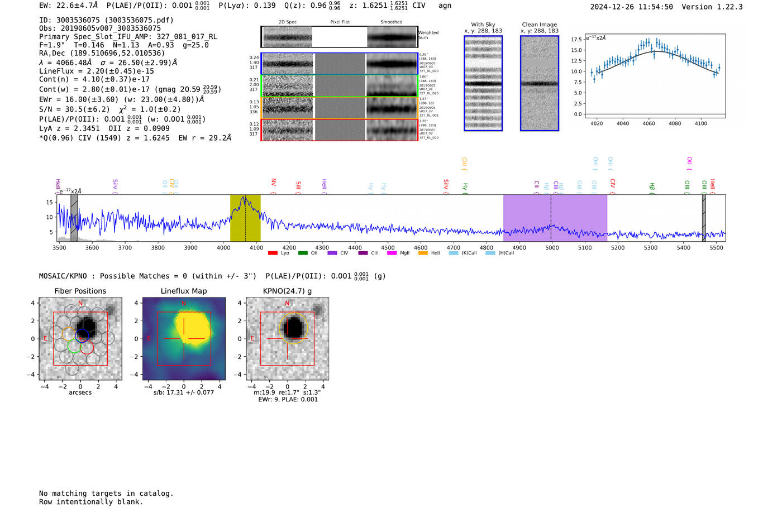Click the magenta MgII legend swatch
This screenshot has height=532, width=782.
coord(392,253)
